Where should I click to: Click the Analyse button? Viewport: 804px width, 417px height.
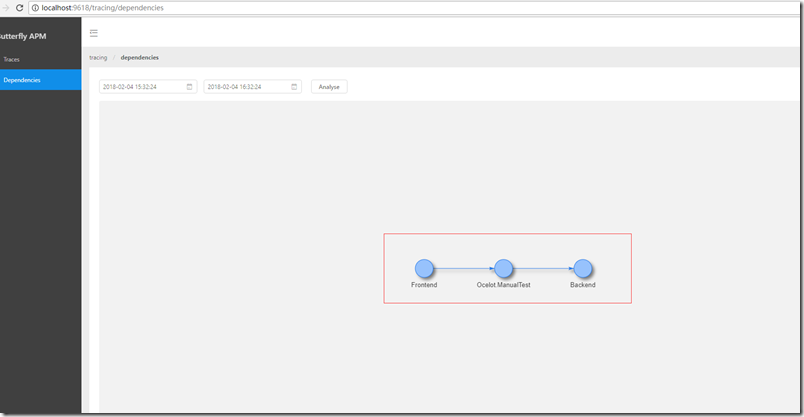click(x=329, y=87)
